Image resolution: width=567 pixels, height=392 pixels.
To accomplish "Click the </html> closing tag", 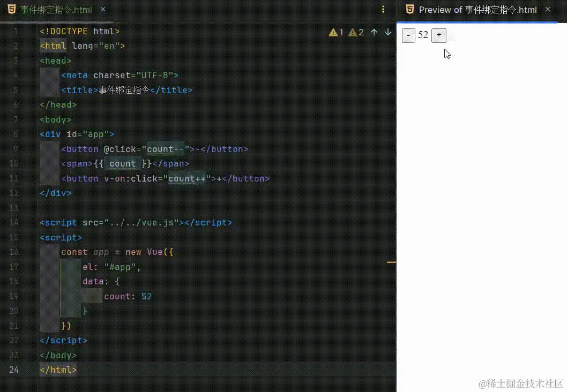I will (58, 370).
